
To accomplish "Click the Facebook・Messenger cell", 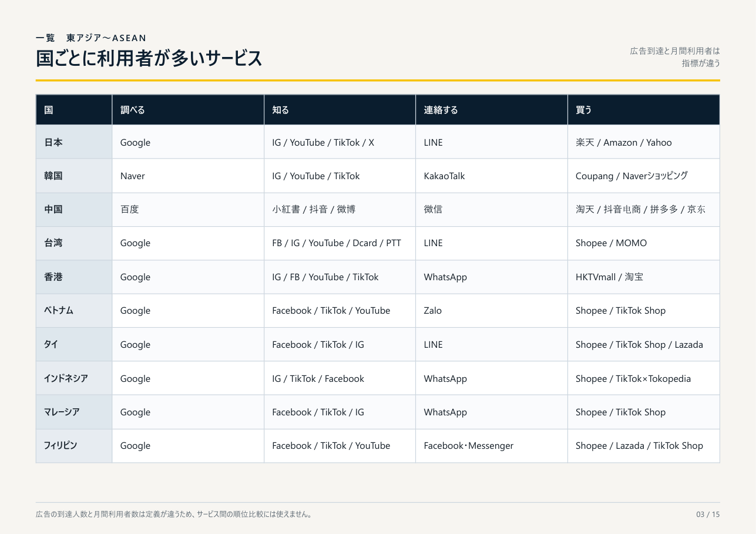I will [492, 446].
